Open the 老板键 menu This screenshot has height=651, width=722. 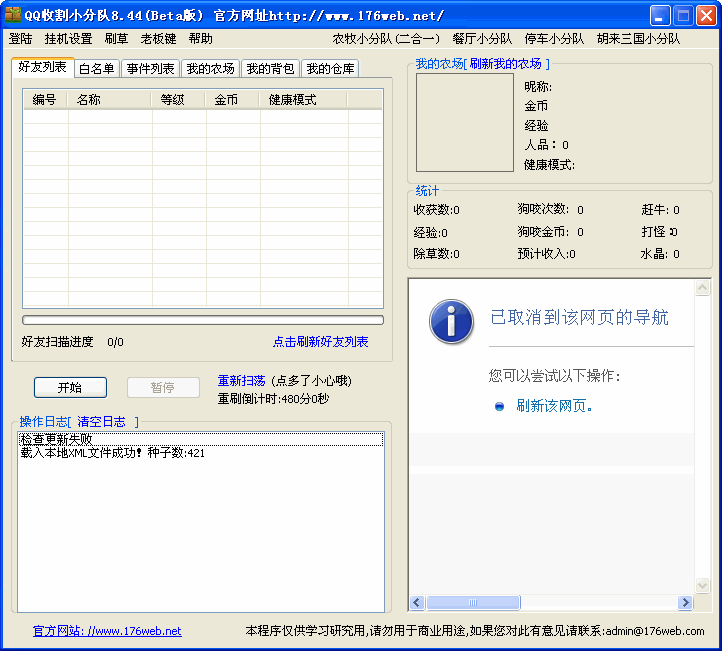[x=158, y=39]
